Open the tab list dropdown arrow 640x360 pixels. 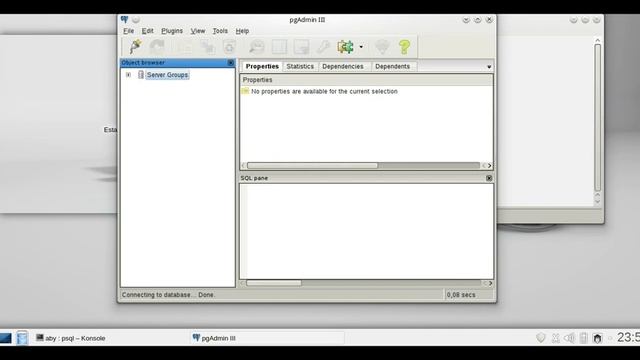pyautogui.click(x=489, y=67)
